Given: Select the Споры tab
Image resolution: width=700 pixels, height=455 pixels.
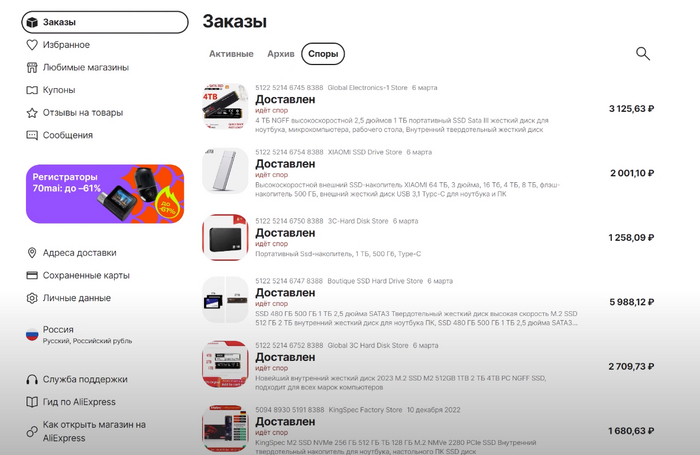Looking at the screenshot, I should pos(323,54).
